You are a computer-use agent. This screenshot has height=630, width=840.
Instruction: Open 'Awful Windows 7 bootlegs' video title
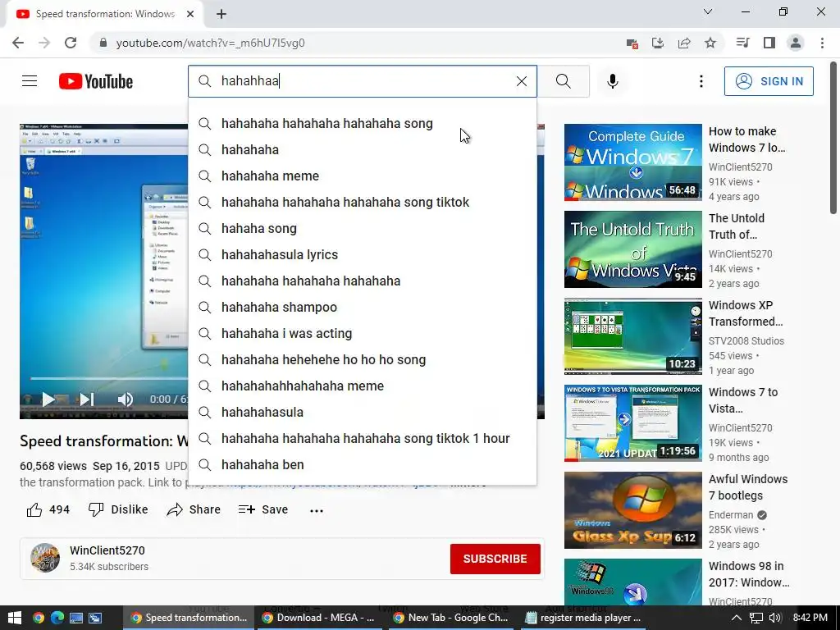(x=748, y=487)
